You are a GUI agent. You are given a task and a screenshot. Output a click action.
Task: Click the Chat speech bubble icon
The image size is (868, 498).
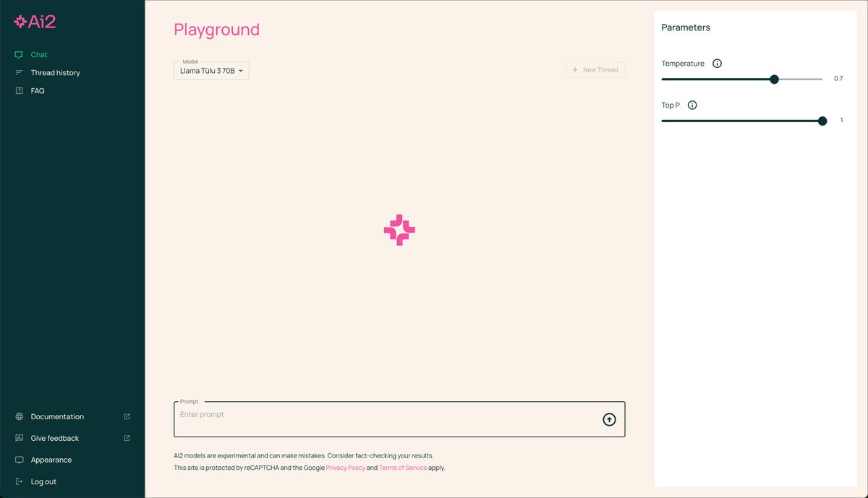[x=19, y=55]
